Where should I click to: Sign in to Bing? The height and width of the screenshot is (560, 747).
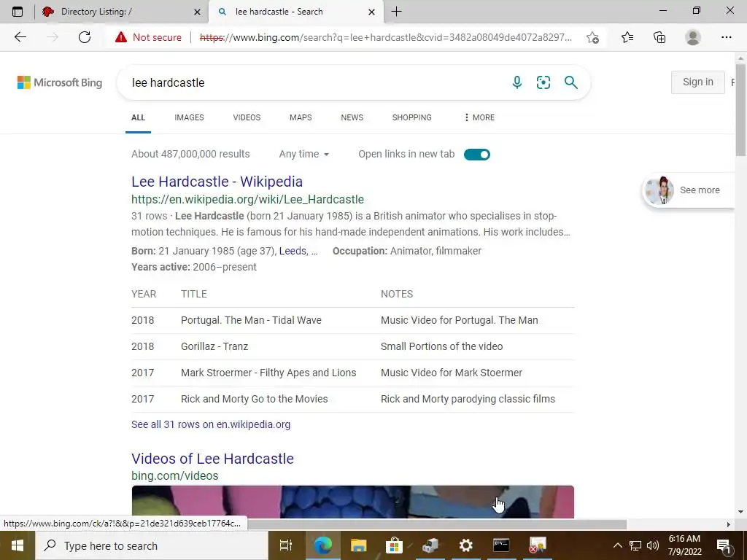[x=698, y=82]
